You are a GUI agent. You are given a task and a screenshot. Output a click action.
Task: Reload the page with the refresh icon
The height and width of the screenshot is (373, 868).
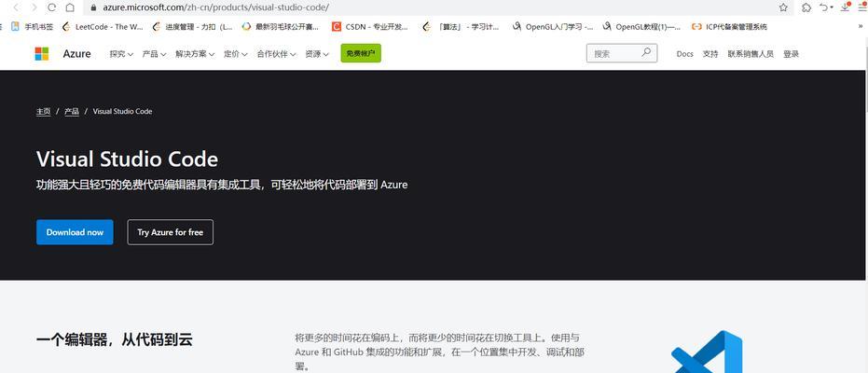(x=51, y=7)
